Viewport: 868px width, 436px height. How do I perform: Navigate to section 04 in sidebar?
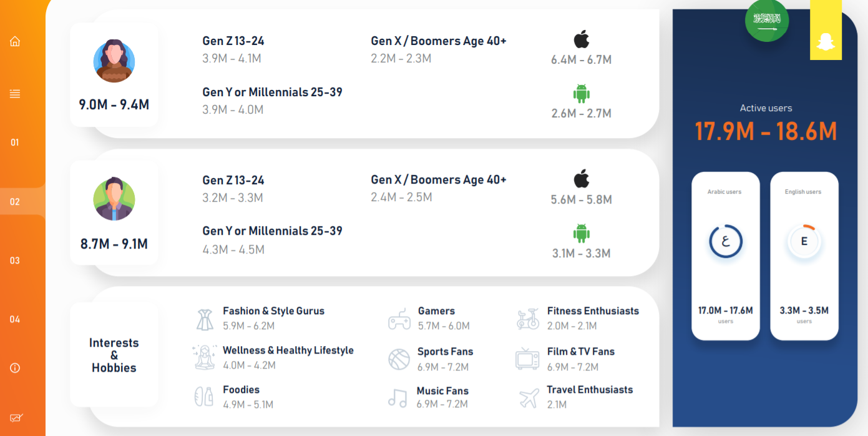pyautogui.click(x=15, y=319)
